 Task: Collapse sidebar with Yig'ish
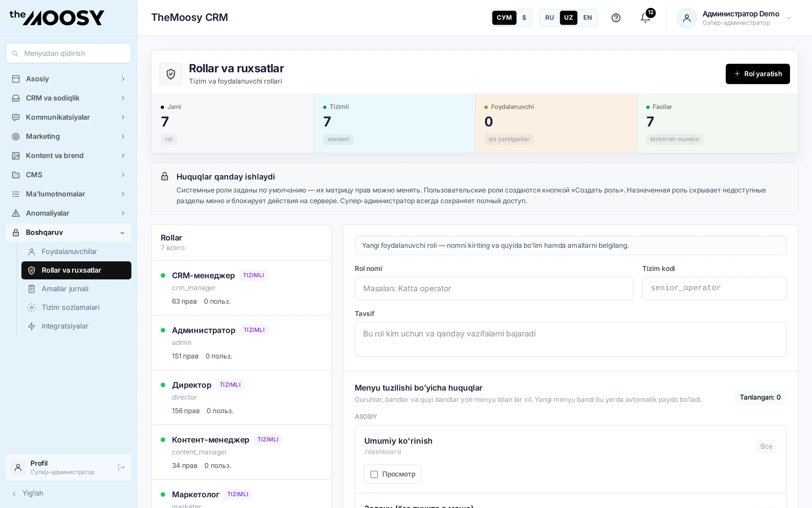click(x=28, y=493)
